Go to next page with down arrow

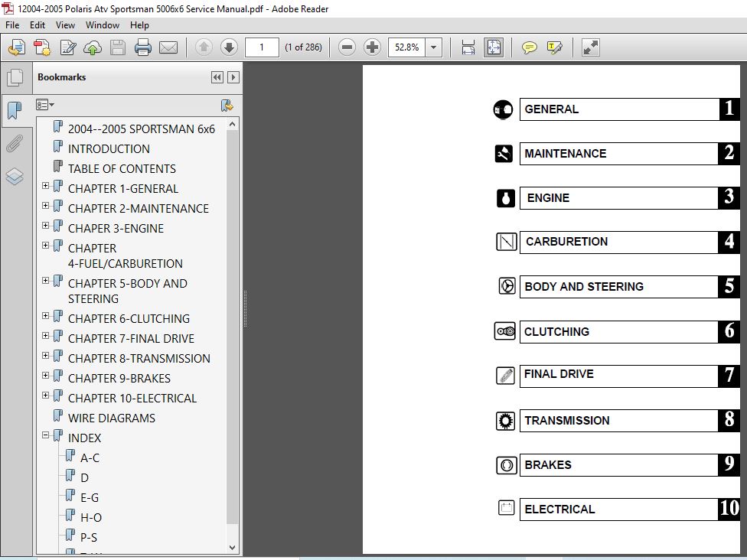pyautogui.click(x=229, y=47)
